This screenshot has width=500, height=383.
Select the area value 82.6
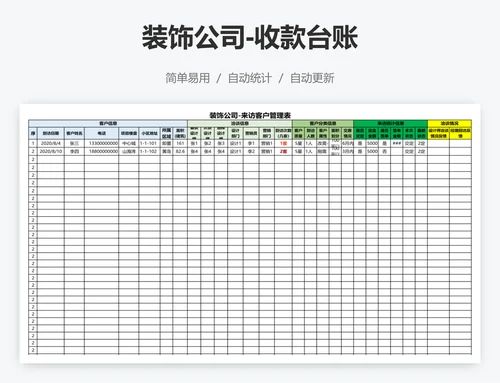[180, 151]
